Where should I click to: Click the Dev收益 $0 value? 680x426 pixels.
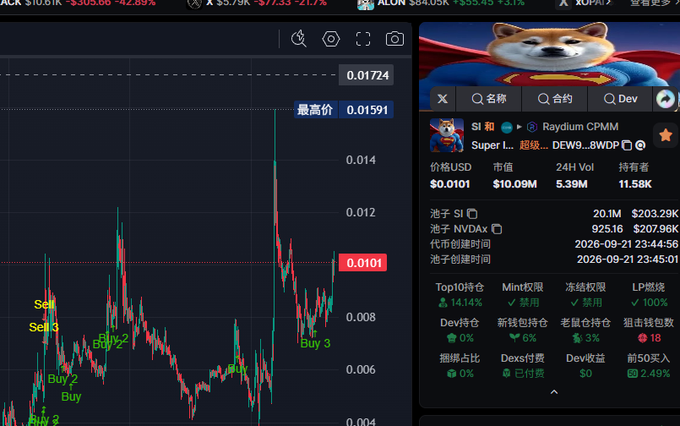(x=585, y=374)
